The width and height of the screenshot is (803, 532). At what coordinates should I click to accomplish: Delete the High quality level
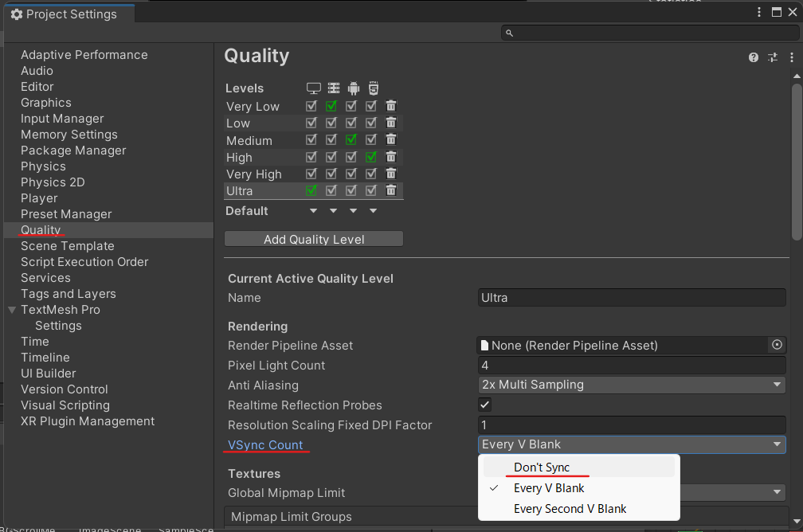pos(390,157)
